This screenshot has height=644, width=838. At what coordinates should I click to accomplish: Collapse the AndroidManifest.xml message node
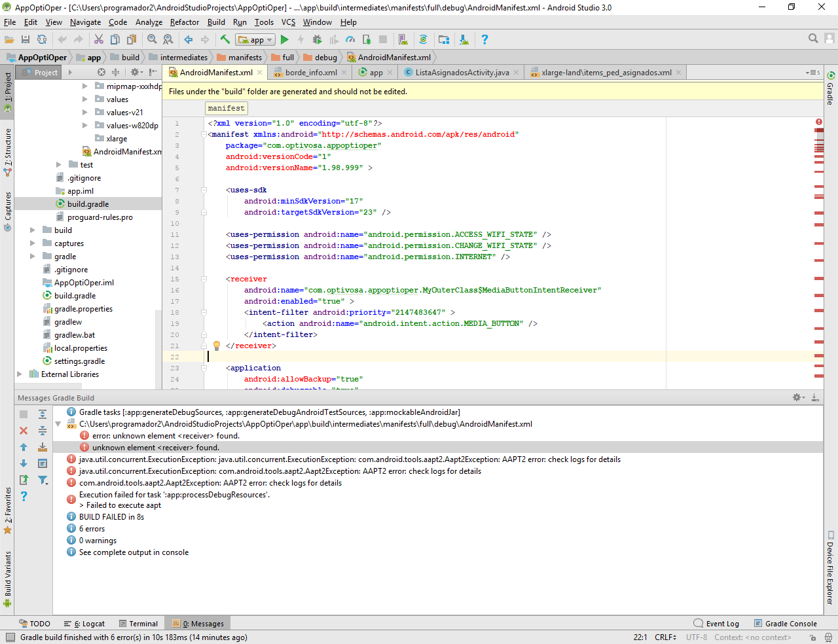point(58,424)
